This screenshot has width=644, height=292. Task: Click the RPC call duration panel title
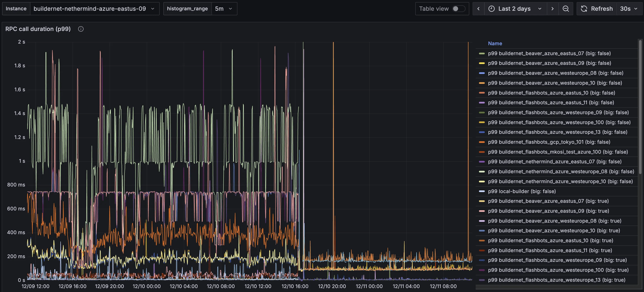(x=38, y=29)
